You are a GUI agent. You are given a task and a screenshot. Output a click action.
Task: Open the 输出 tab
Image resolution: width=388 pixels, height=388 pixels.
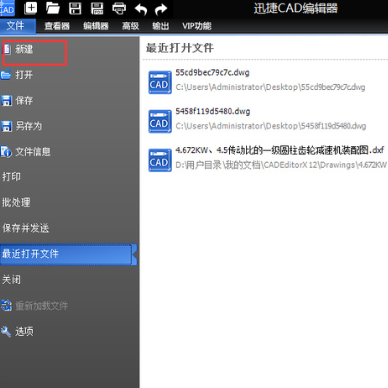[160, 26]
